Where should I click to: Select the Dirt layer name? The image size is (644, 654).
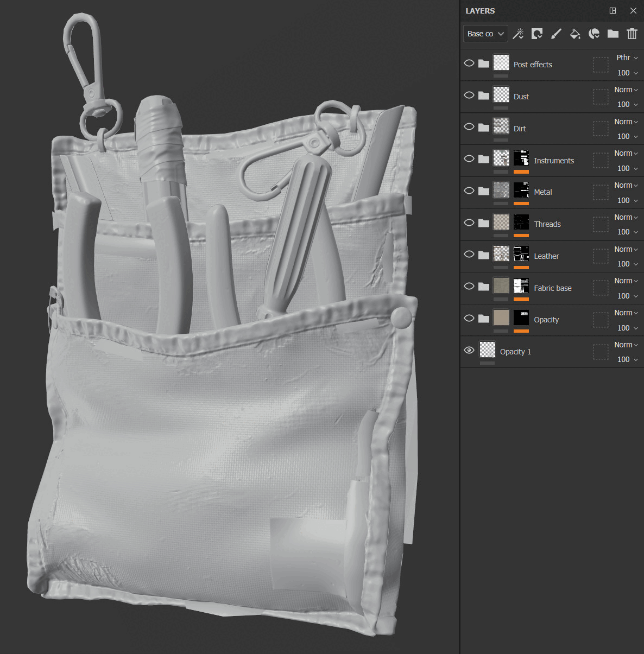(x=520, y=129)
